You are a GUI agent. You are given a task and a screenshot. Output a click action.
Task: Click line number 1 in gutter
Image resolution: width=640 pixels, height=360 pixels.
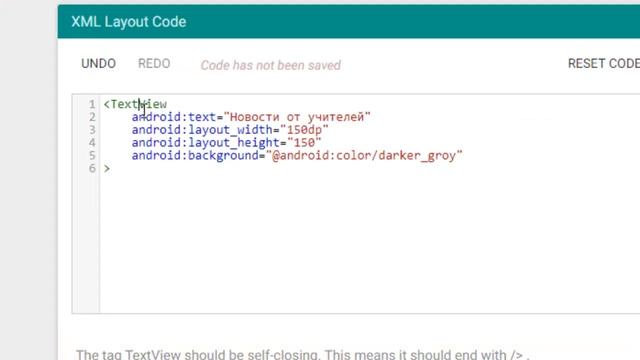click(x=92, y=104)
